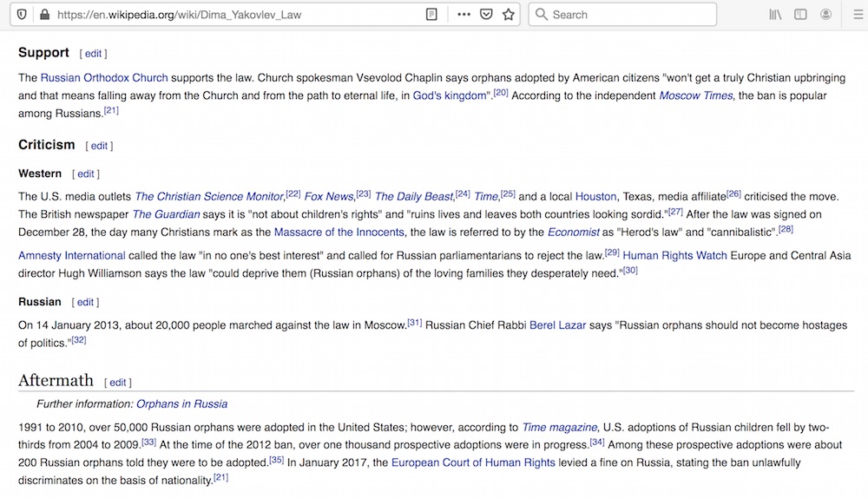Click the tracking protection shield icon

click(x=22, y=15)
